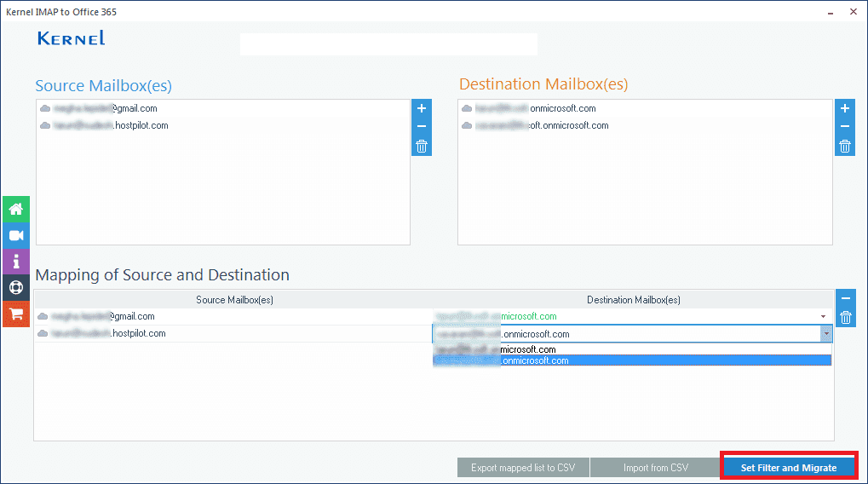Viewport: 868px width, 484px height.
Task: Click the Source Mailbox(es) column header
Action: click(x=234, y=300)
